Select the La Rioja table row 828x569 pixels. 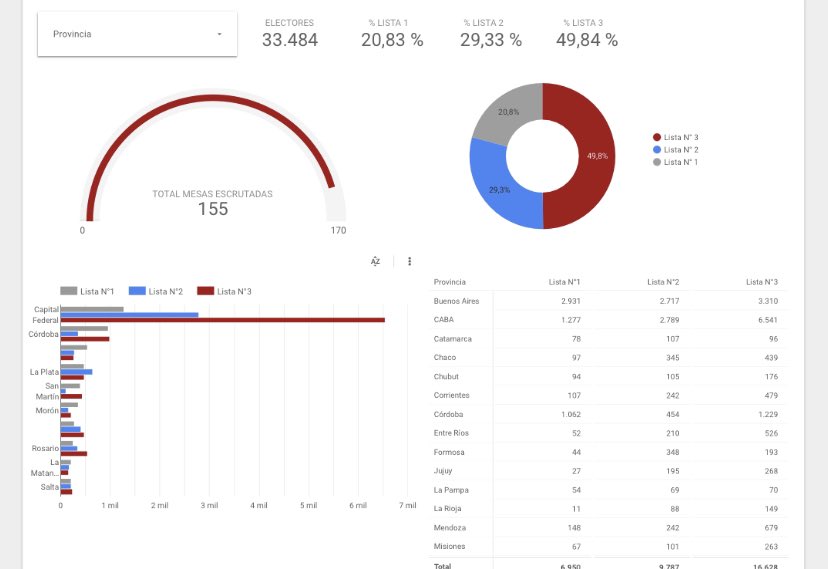607,509
